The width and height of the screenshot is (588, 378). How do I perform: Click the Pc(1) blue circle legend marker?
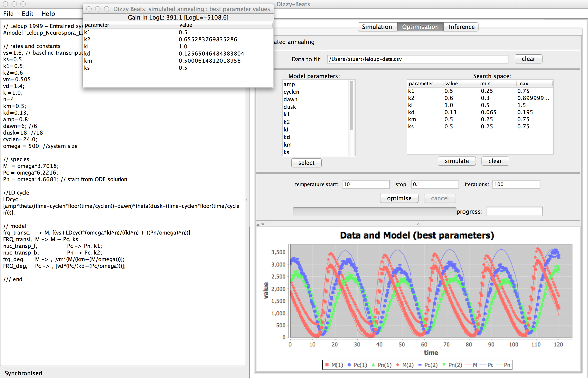[x=349, y=365]
